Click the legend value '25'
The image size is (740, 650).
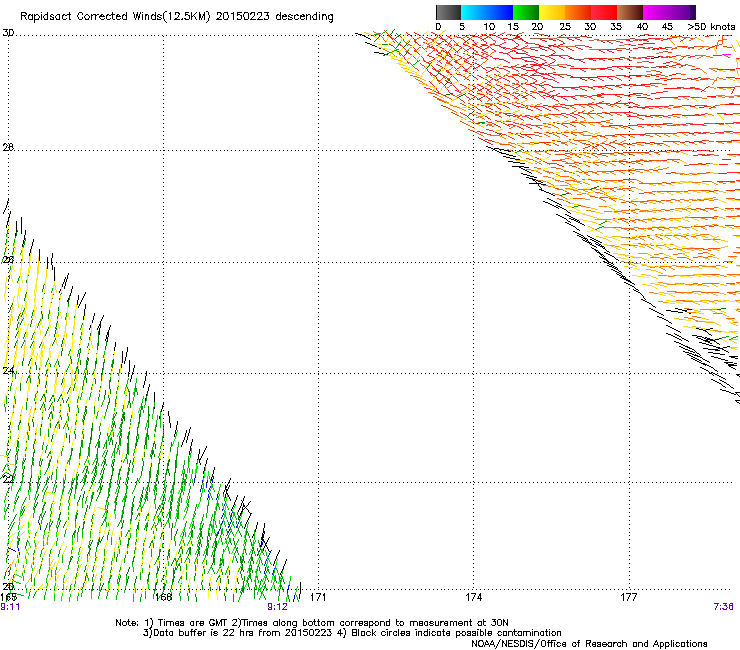[565, 26]
